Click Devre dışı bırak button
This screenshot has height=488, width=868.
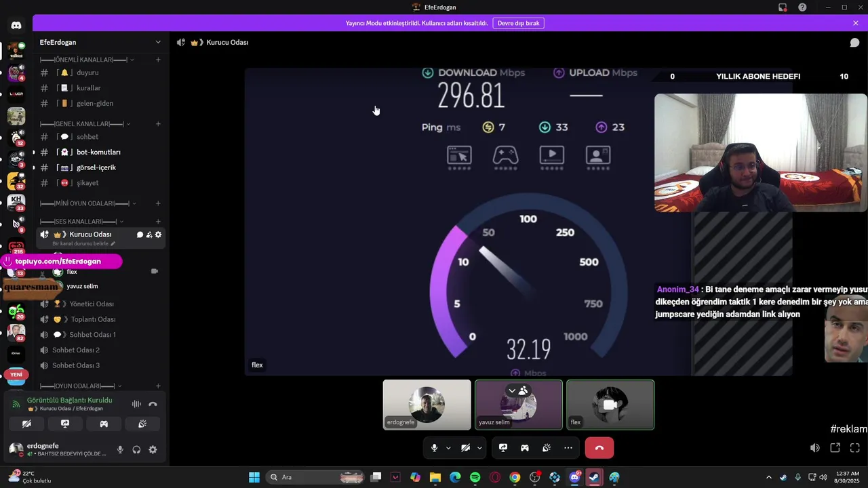(518, 23)
